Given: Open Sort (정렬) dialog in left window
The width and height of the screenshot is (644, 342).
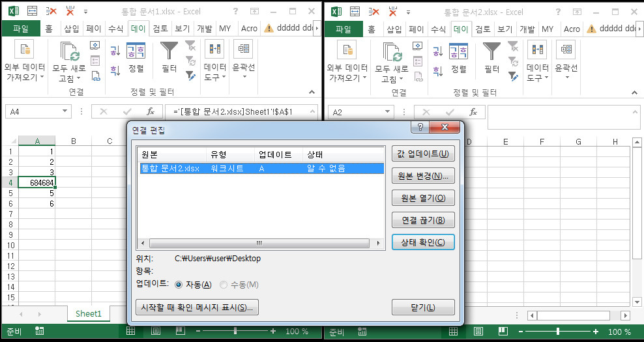Looking at the screenshot, I should [x=136, y=58].
